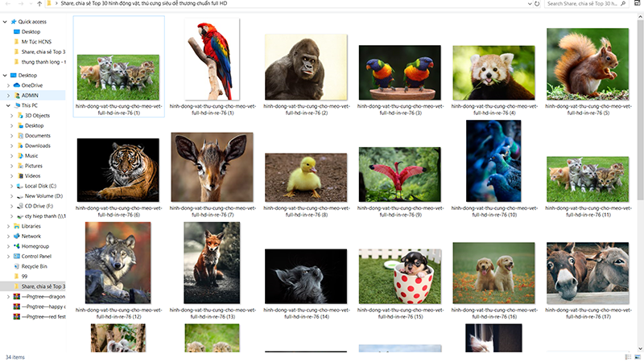Expand the Homegroup node

tap(8, 246)
